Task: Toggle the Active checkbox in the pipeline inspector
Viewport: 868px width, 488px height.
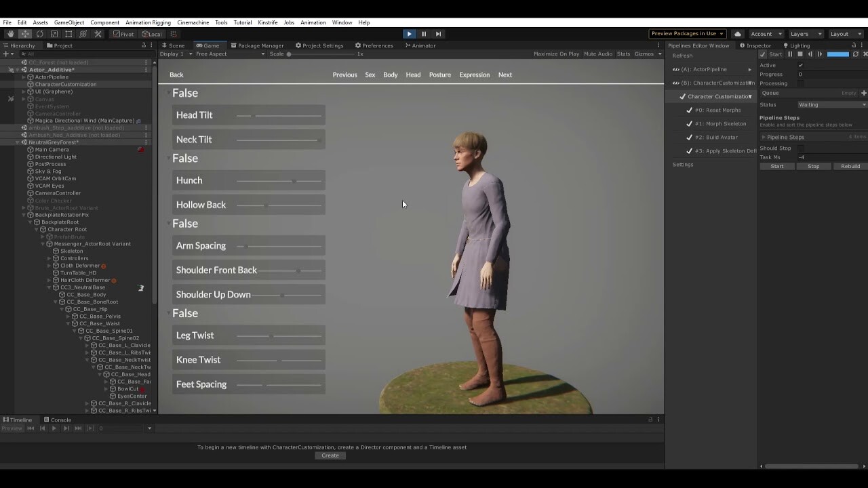Action: (x=801, y=65)
